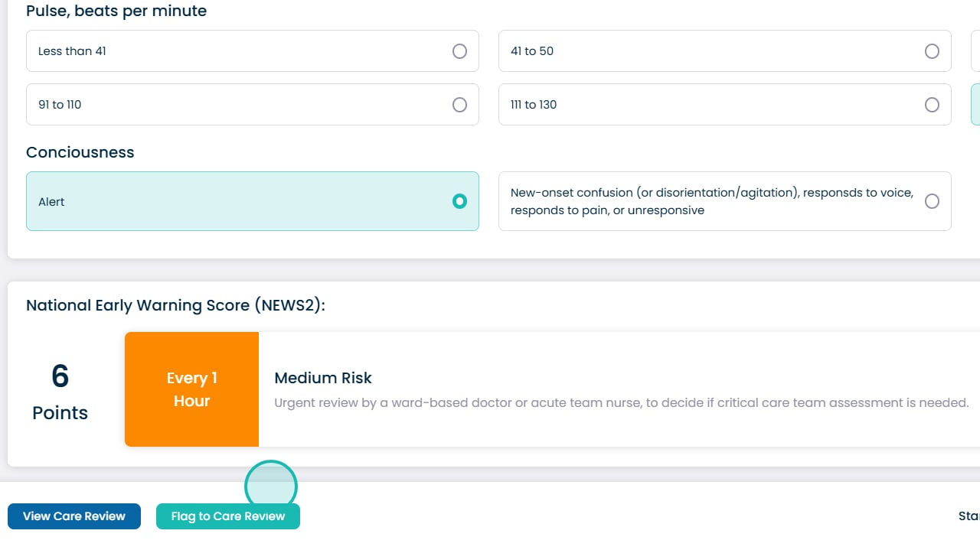Click the NEWS2 score number 6
980x550 pixels.
(x=60, y=376)
